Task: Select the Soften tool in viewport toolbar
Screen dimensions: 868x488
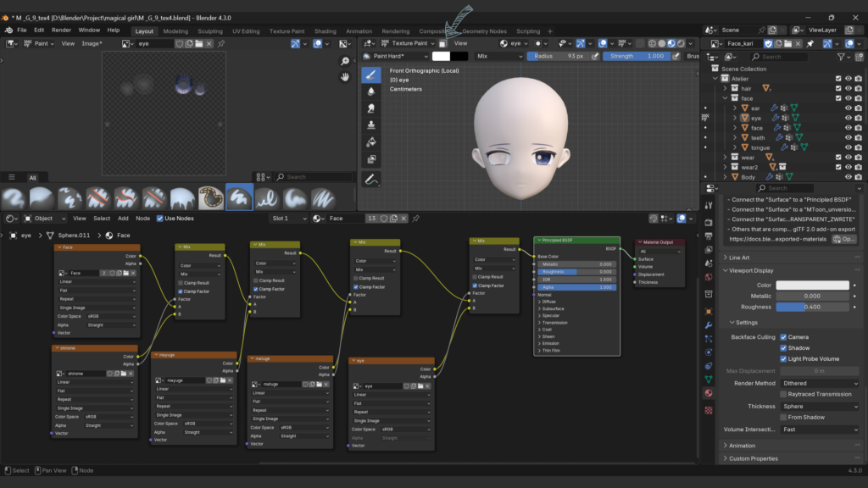Action: [370, 91]
